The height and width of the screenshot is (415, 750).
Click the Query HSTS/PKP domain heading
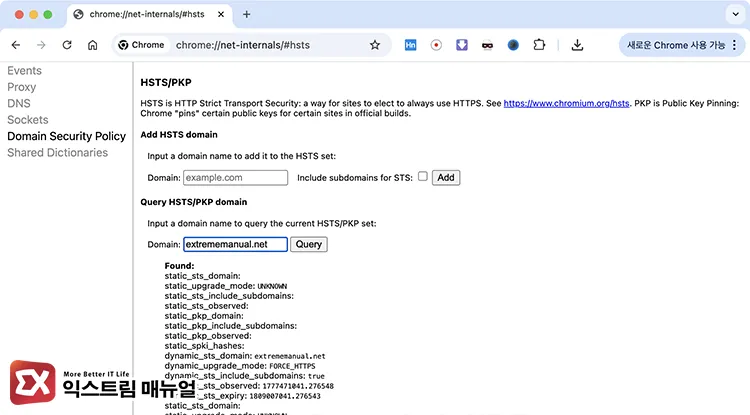click(194, 202)
